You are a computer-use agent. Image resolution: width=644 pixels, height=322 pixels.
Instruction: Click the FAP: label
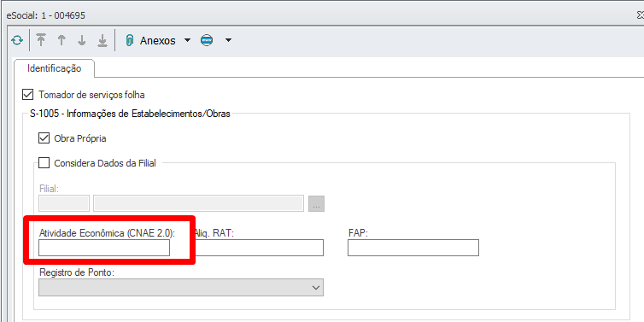point(358,233)
